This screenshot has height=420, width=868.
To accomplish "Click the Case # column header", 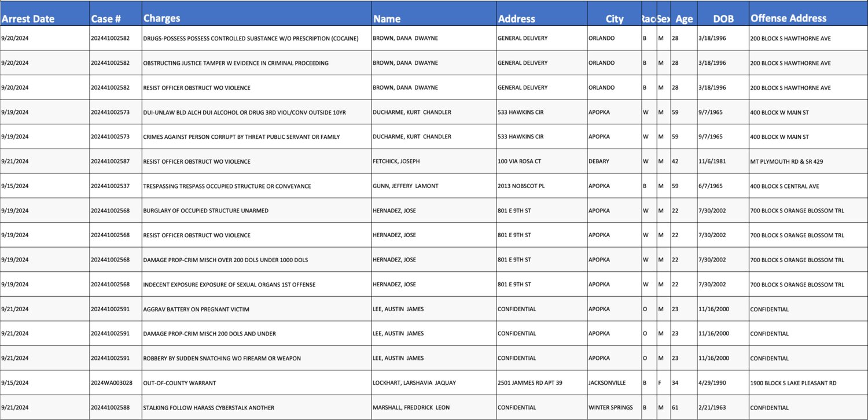I will [116, 13].
